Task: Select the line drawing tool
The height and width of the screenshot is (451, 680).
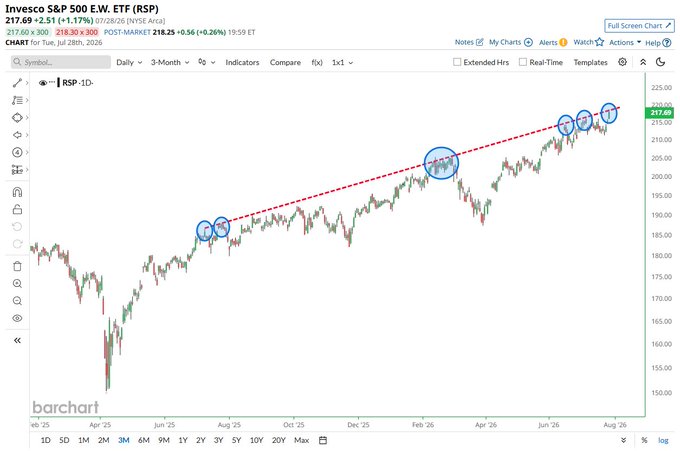Action: point(17,83)
